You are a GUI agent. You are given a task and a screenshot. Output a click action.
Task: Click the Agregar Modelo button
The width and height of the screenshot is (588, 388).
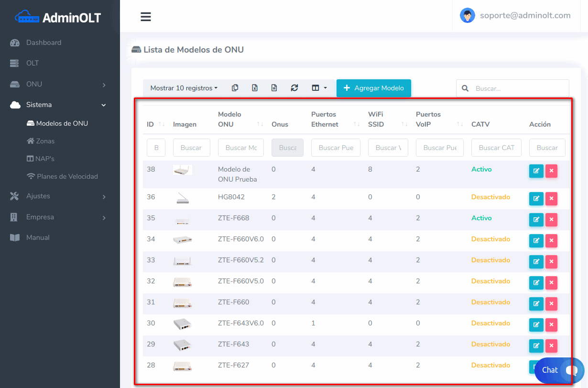373,88
